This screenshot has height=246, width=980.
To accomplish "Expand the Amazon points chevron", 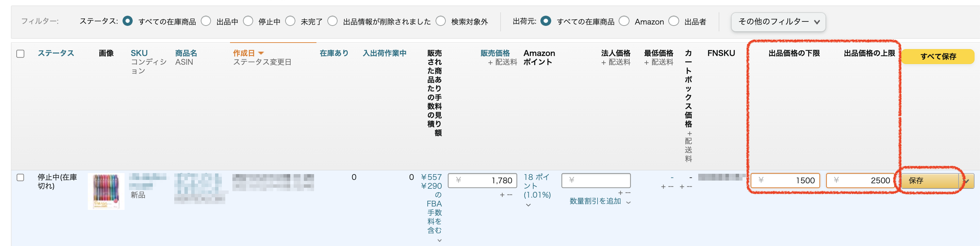I will tap(528, 205).
